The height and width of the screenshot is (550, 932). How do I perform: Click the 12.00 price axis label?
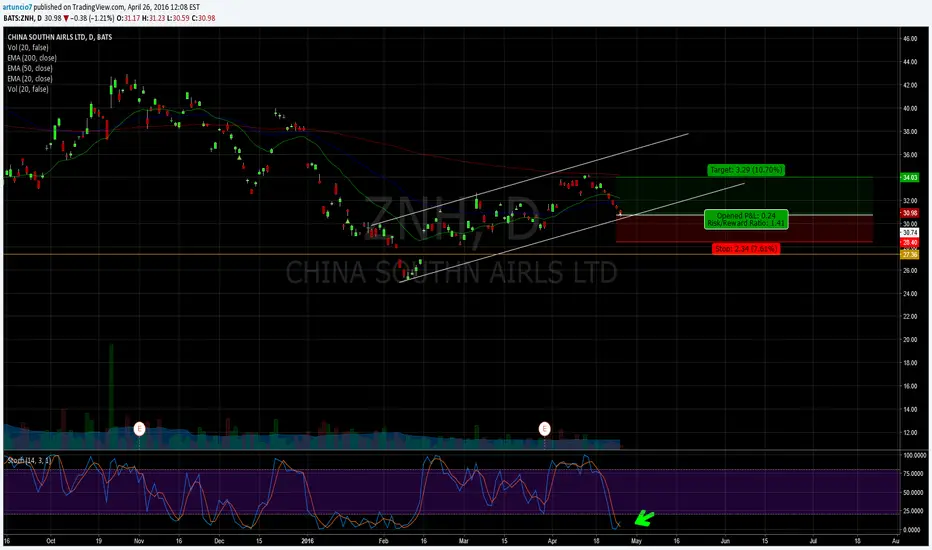click(909, 432)
